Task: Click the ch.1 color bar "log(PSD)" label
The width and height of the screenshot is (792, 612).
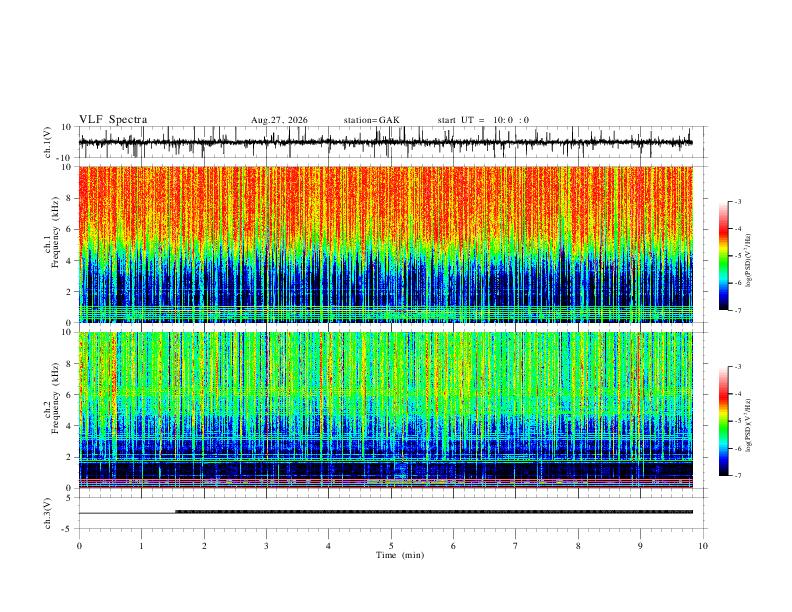Action: tap(749, 260)
